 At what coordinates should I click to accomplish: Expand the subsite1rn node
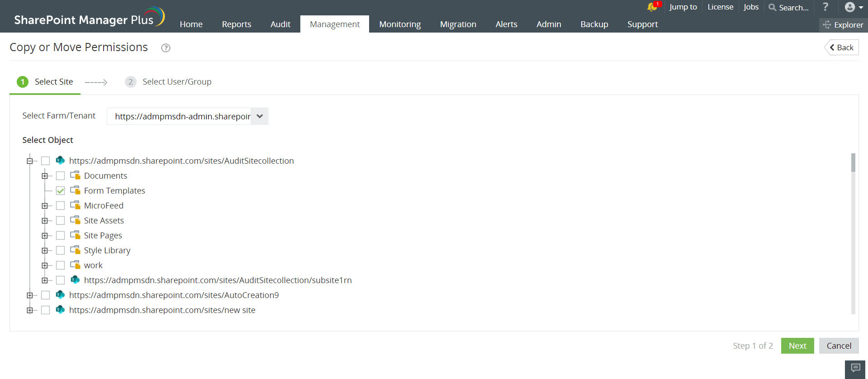coord(45,280)
